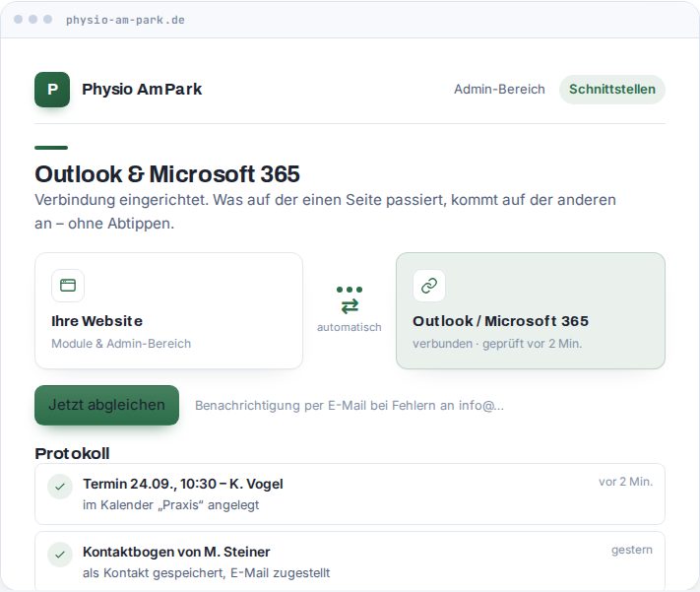This screenshot has height=592, width=700.
Task: Switch to the Schnittstellen tab
Action: click(612, 90)
